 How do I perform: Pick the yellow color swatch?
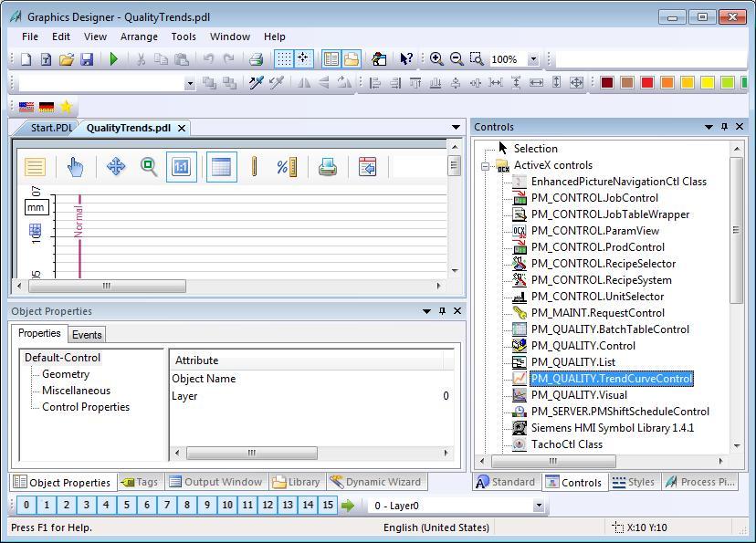click(x=708, y=83)
